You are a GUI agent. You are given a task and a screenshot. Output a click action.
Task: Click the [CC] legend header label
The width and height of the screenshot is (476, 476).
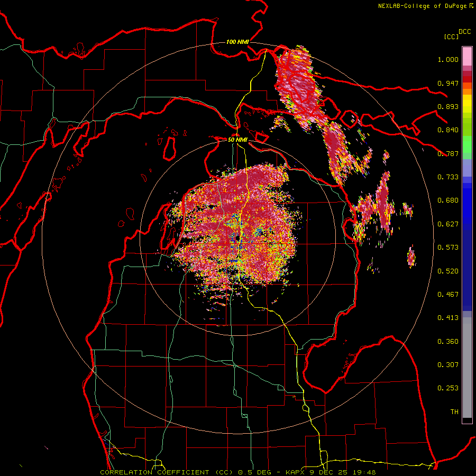tap(451, 36)
